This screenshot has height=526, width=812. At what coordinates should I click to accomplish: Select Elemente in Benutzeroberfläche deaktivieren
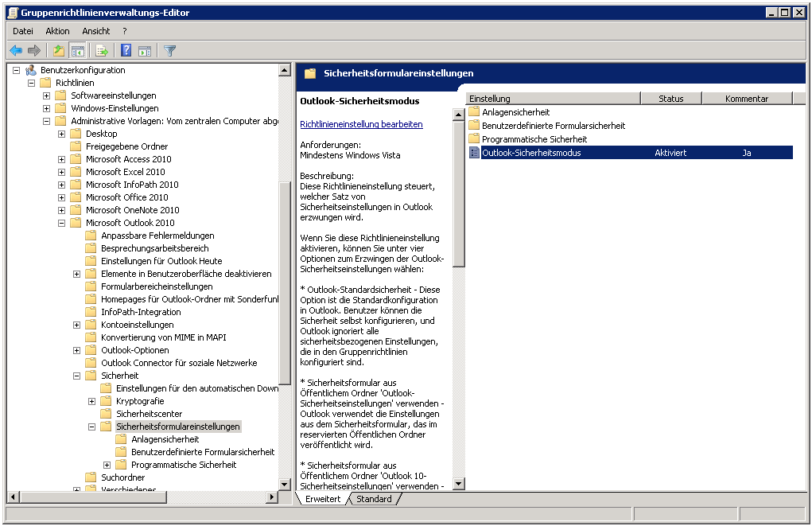(186, 274)
